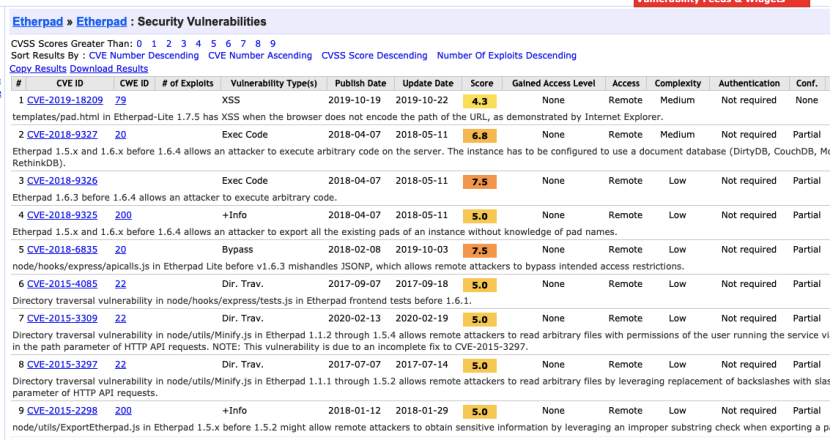
Task: Click the 5.0 score of CVE-2018-9325
Action: click(x=480, y=216)
